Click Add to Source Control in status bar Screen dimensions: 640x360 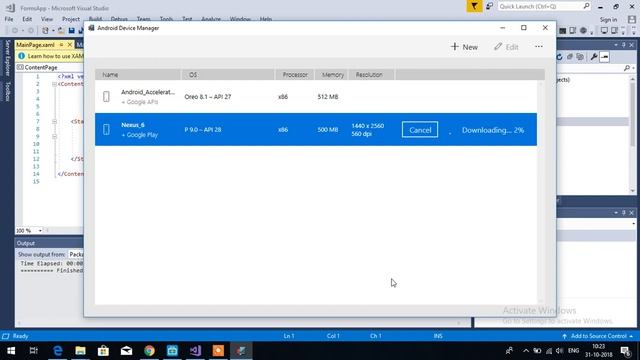[598, 336]
